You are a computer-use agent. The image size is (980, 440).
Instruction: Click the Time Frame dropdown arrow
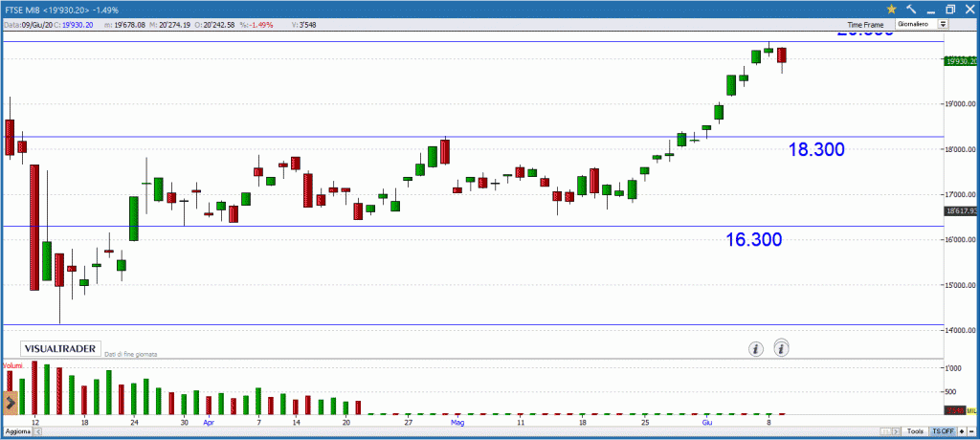click(943, 24)
